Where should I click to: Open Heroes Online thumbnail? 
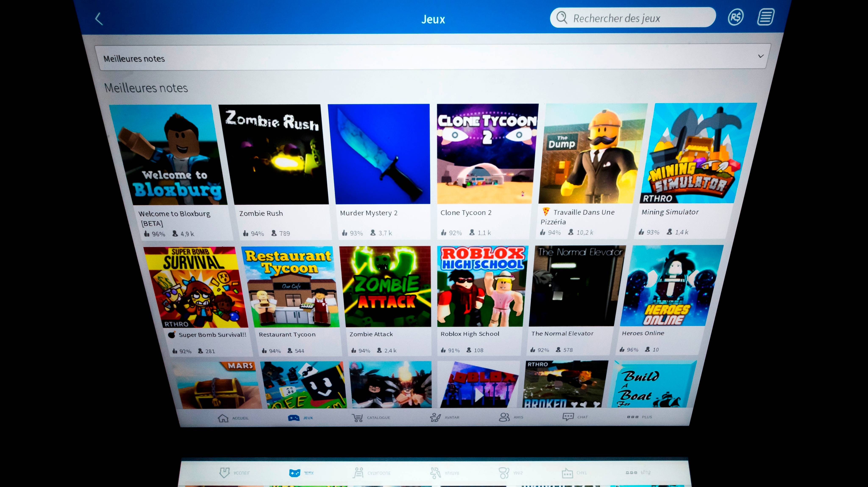(x=672, y=285)
